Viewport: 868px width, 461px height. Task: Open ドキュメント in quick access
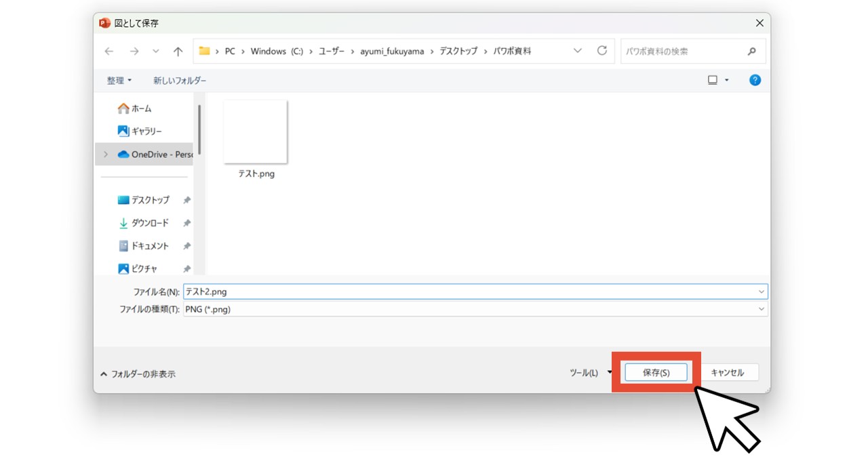tap(144, 246)
